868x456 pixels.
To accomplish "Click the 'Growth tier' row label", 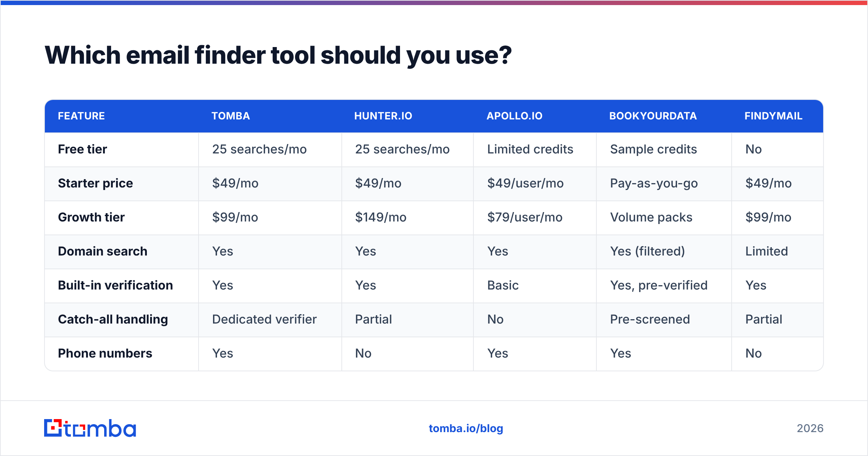I will (x=91, y=217).
